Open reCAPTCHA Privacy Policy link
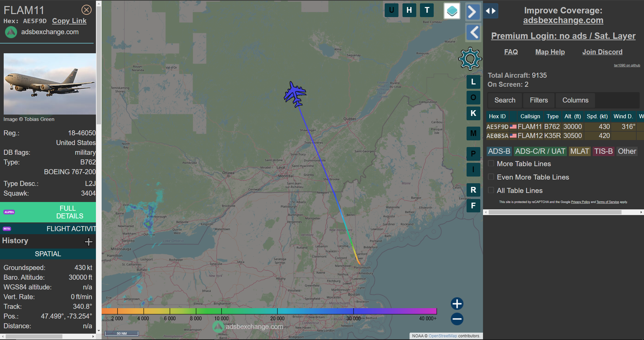Image resolution: width=644 pixels, height=340 pixels. pos(580,202)
